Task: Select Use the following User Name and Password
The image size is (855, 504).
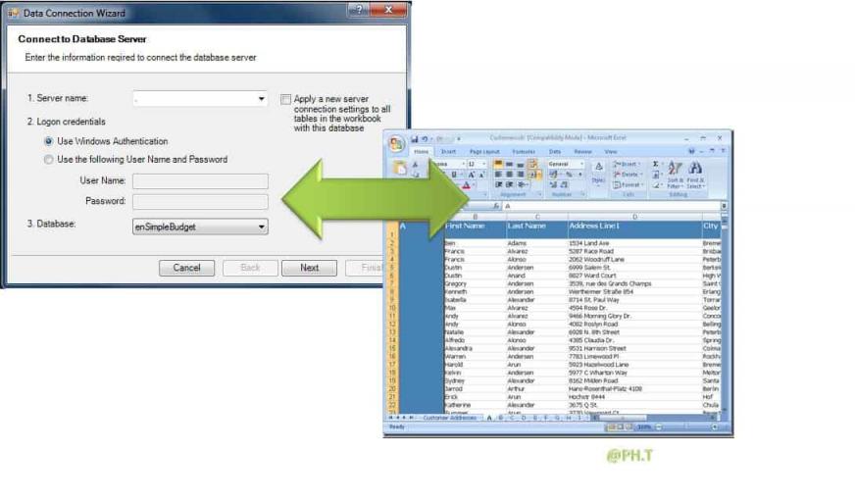Action: 48,159
